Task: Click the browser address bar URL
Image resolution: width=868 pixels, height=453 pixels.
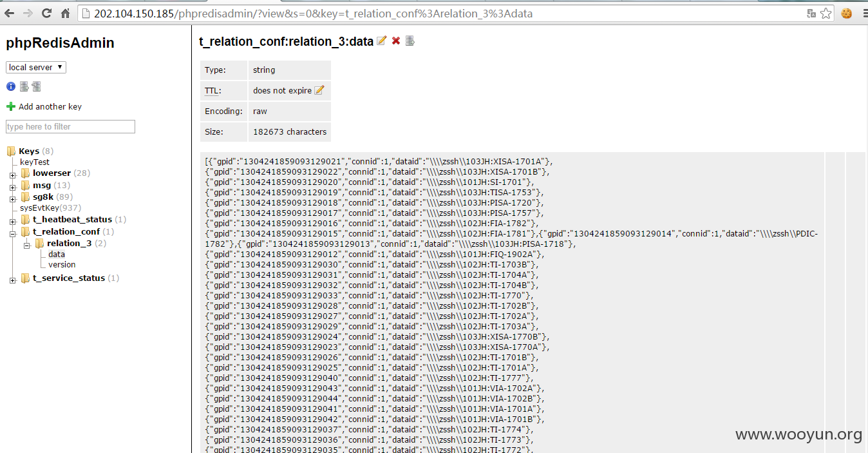Action: click(x=313, y=13)
